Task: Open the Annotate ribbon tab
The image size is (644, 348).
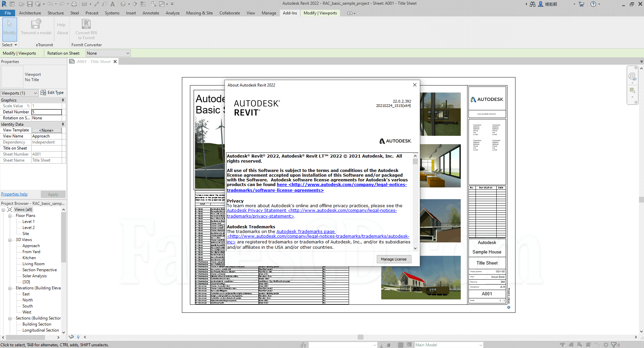Action: pyautogui.click(x=151, y=13)
